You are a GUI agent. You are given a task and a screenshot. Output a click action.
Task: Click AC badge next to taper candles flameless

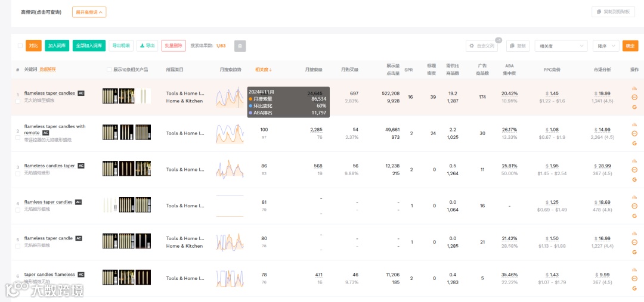pos(81,275)
